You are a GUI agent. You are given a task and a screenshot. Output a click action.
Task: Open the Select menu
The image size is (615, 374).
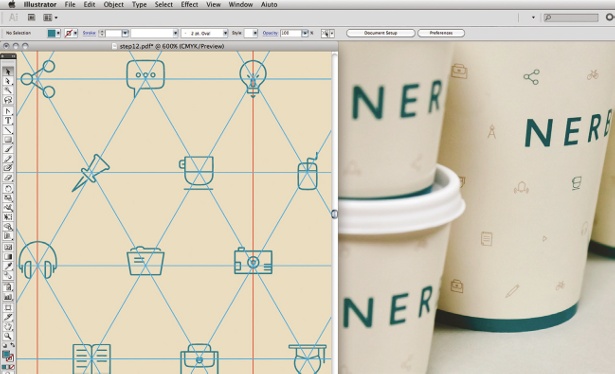[x=164, y=5]
